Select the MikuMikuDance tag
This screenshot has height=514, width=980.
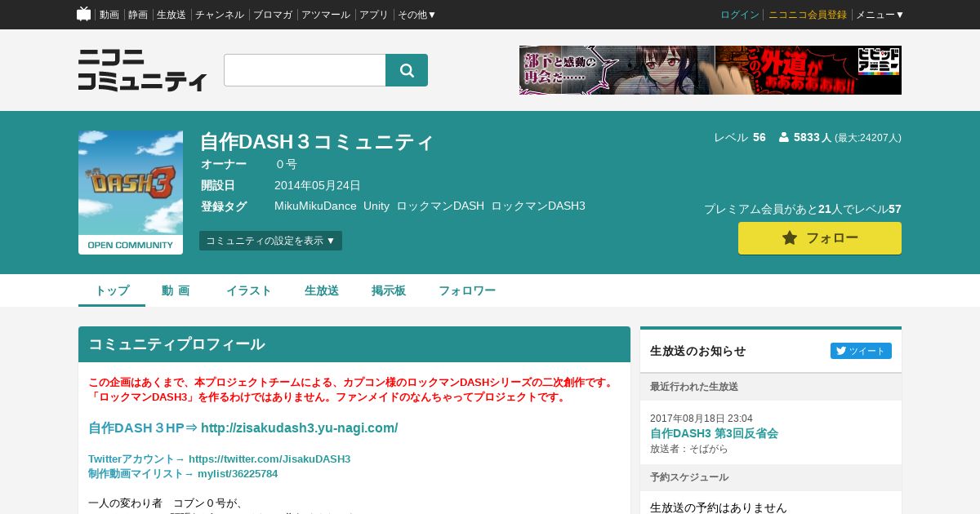tap(315, 206)
